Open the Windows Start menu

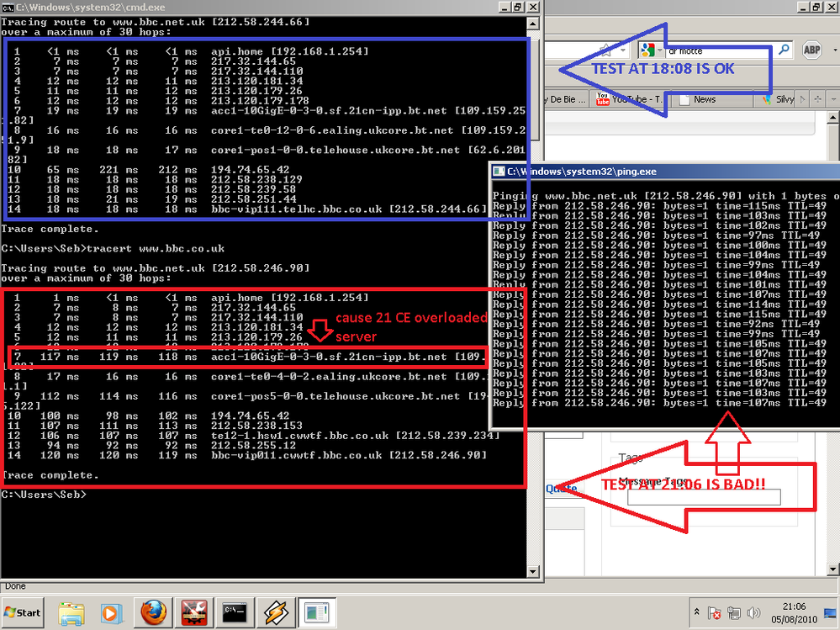click(23, 612)
